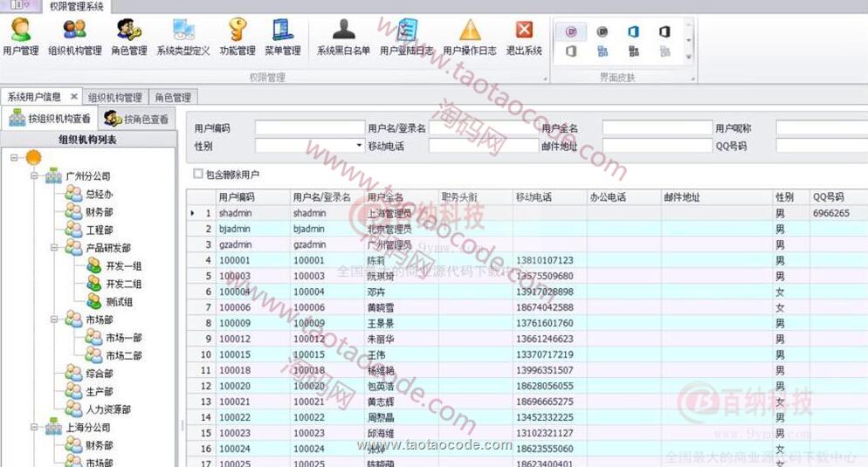Enable the 包含删除用户 checkbox
This screenshot has width=868, height=467.
click(198, 175)
